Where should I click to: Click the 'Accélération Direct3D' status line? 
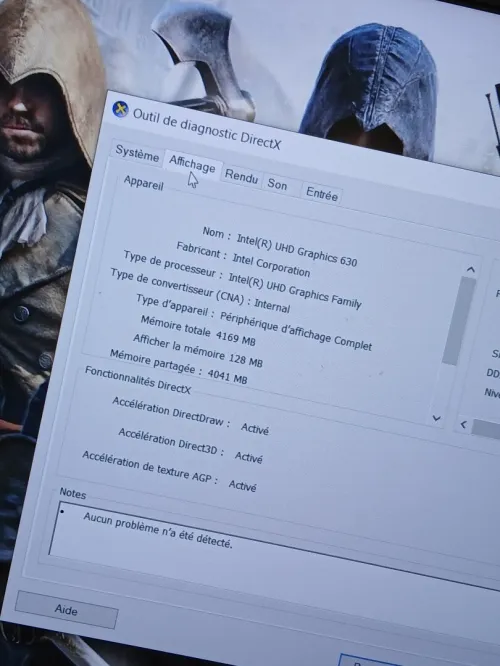click(190, 446)
